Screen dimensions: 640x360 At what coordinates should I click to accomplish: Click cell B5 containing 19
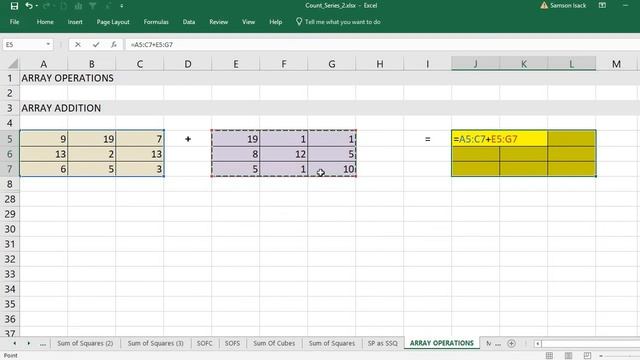(91, 139)
